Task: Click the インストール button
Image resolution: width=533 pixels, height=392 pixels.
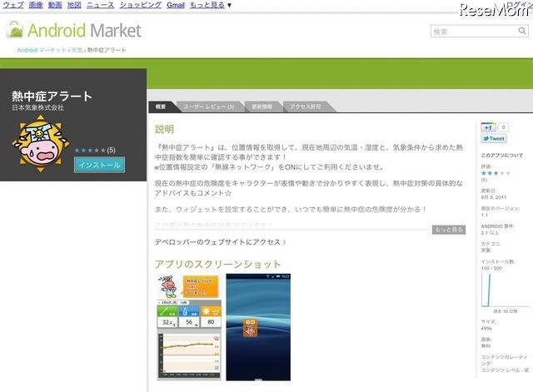Action: click(x=99, y=165)
